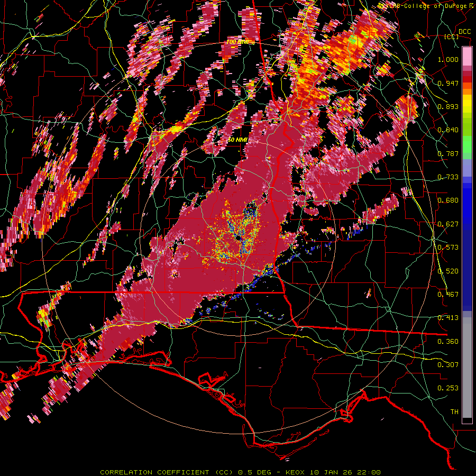Click the bright green color bar segment
This screenshot has width=476, height=476.
(x=467, y=144)
